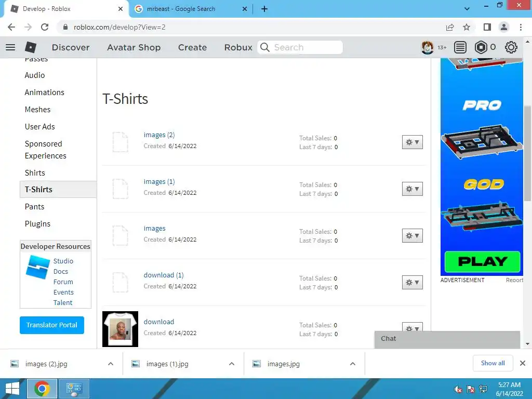Go forward using the browser forward arrow

coord(28,27)
